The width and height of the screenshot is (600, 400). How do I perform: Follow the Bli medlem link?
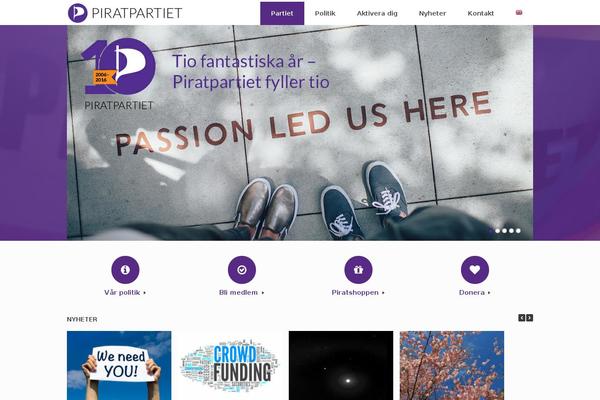241,292
